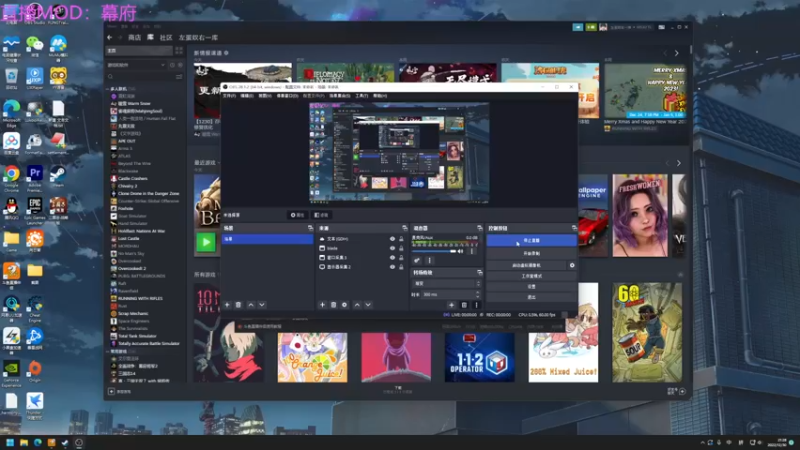Lock the 文本 (GDI+) source
The image size is (800, 450).
(401, 239)
